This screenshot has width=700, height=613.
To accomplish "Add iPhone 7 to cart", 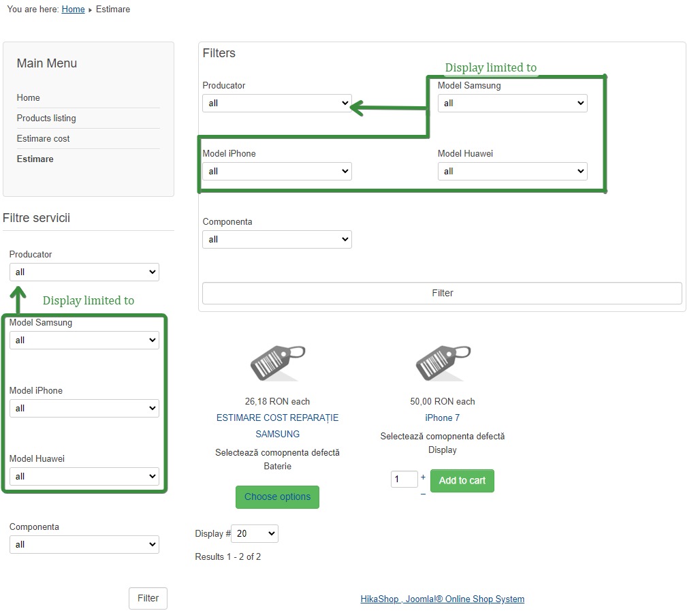I will click(462, 481).
